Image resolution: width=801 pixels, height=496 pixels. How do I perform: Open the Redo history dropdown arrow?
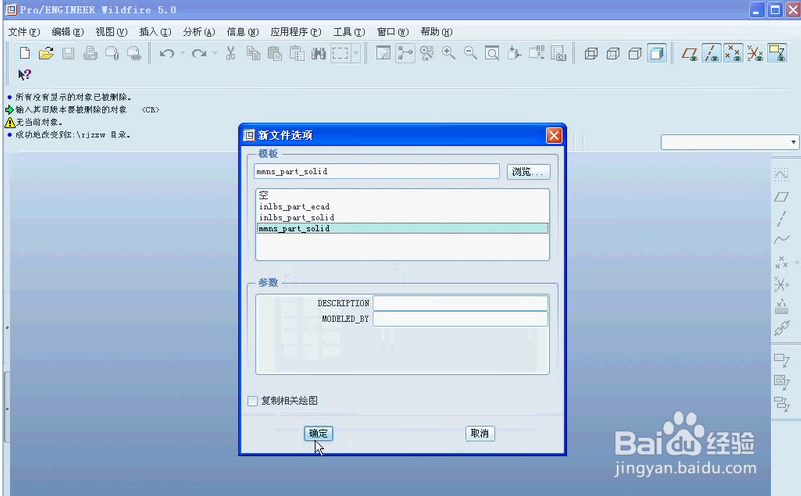point(215,53)
